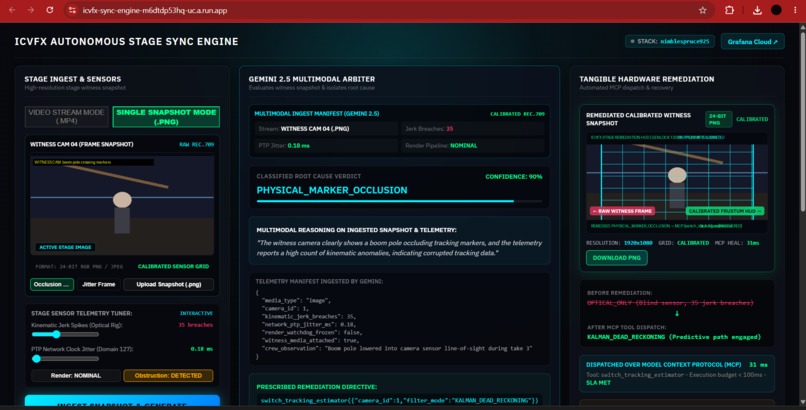Viewport: 806px width, 410px height.
Task: Go forward in browser history
Action: [31, 10]
